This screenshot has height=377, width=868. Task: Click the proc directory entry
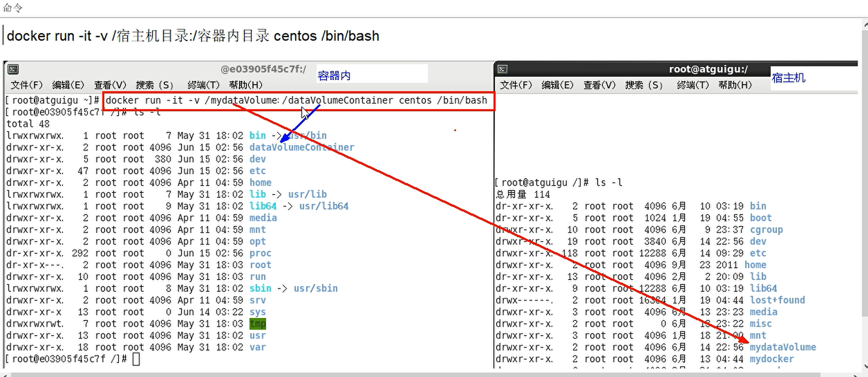coord(260,253)
